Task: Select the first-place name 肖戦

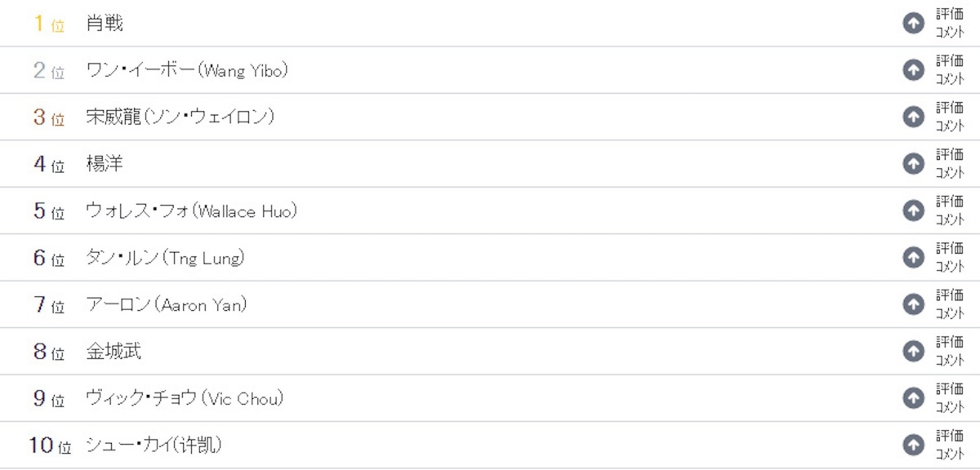Action: (105, 24)
